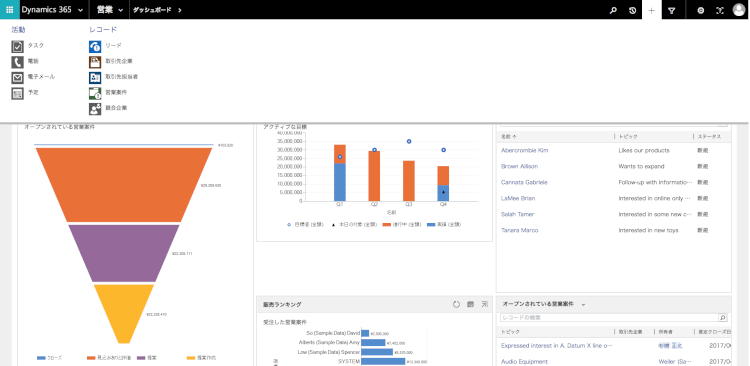Select 競合企業 in the create menu
Screen dimensions: 750x366
[x=116, y=108]
